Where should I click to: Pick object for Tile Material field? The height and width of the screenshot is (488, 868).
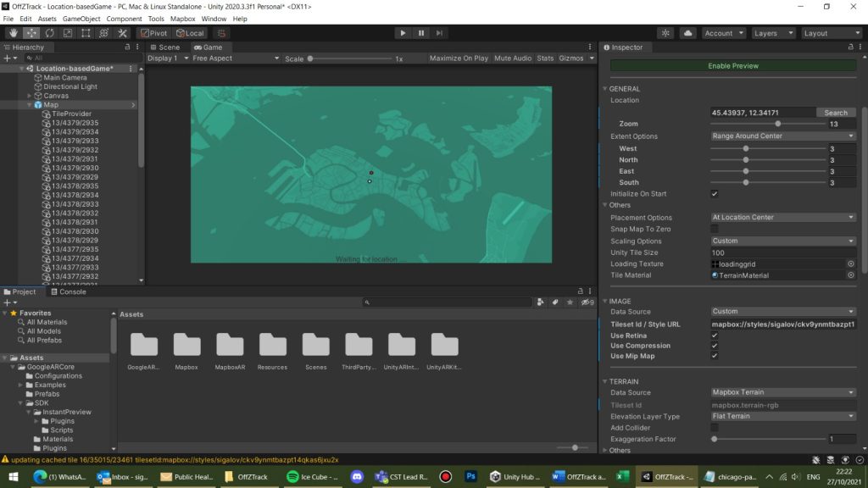pos(851,275)
